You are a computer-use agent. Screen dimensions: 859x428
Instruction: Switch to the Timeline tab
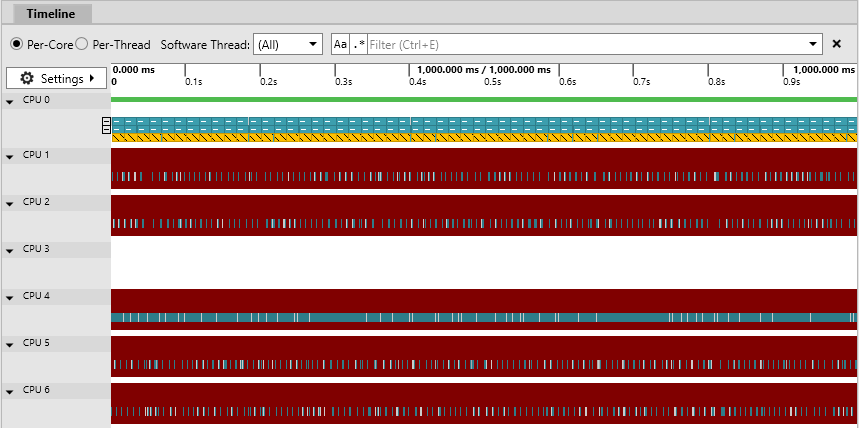(50, 14)
